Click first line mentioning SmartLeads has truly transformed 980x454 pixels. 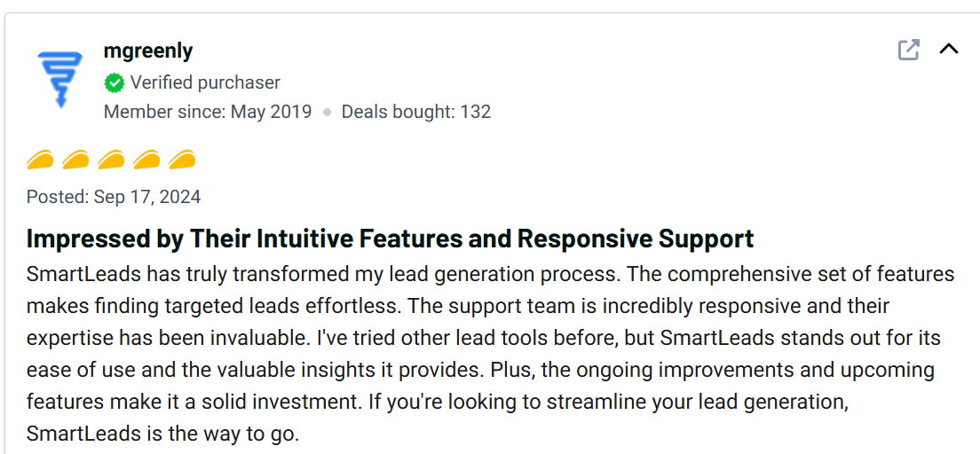pyautogui.click(x=266, y=274)
